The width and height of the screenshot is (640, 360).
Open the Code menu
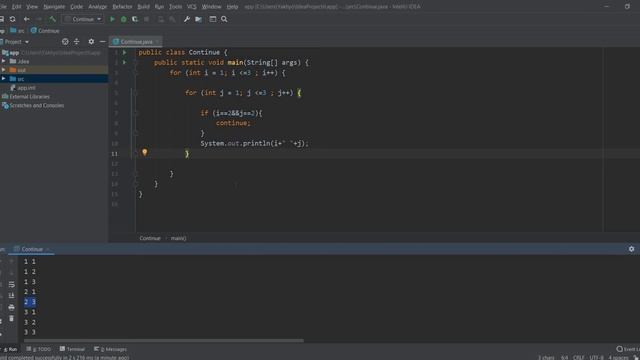[76, 7]
